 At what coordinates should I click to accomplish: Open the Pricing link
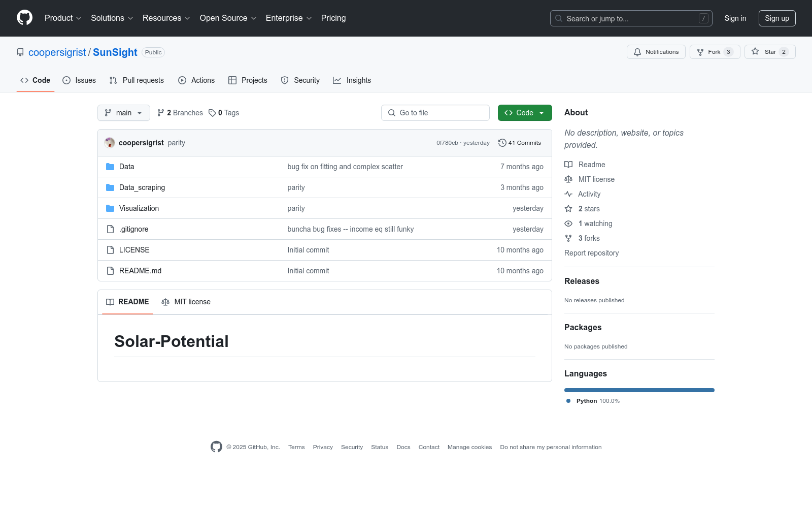(333, 18)
